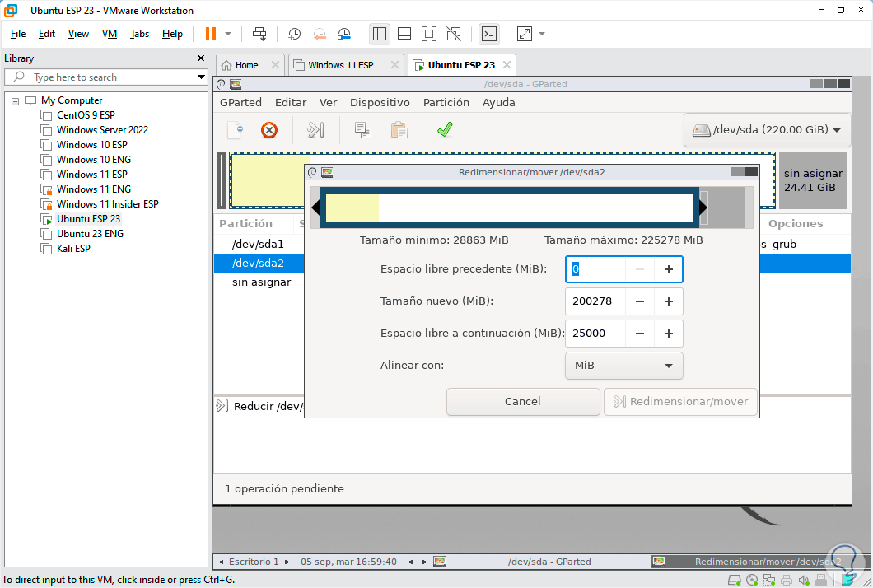Click the Redimensionar/mover button

(x=680, y=401)
